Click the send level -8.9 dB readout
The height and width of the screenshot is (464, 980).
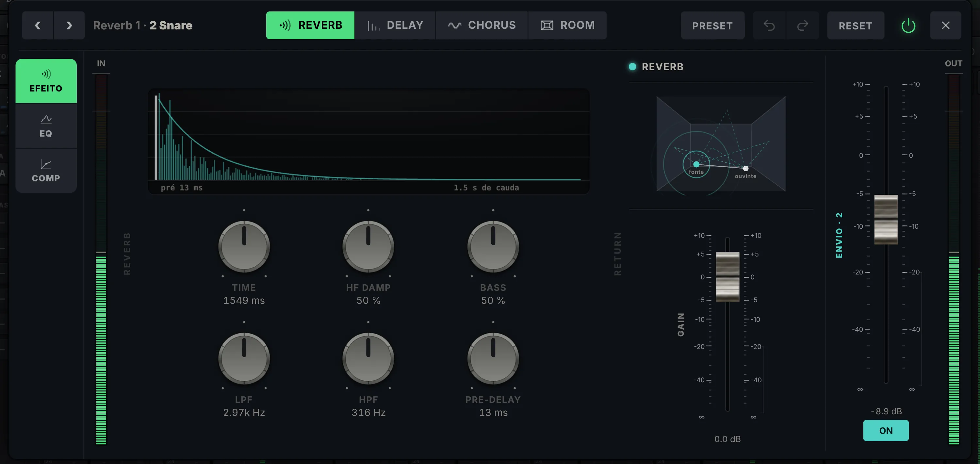[886, 411]
